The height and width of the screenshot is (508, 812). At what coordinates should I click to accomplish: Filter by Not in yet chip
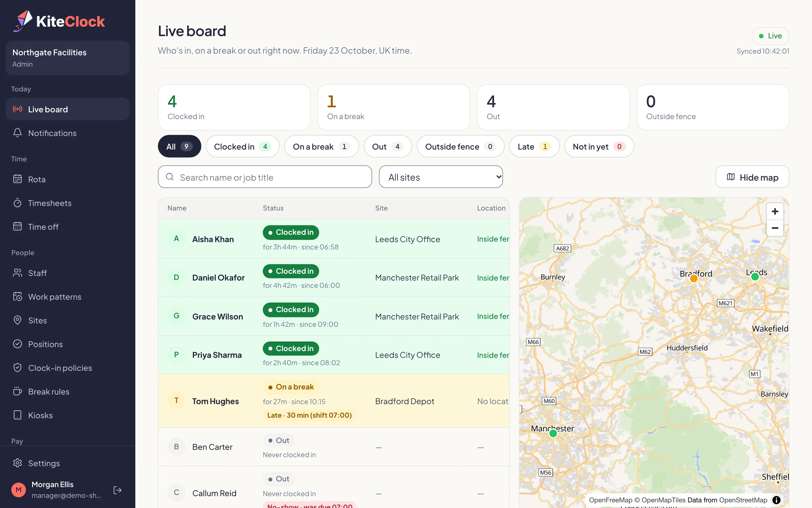coord(599,146)
